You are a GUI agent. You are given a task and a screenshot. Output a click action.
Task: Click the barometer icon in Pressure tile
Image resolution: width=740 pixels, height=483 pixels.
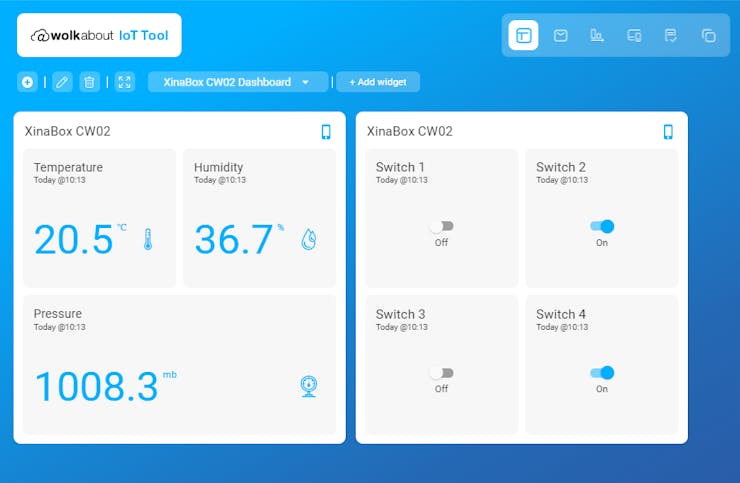[x=309, y=386]
